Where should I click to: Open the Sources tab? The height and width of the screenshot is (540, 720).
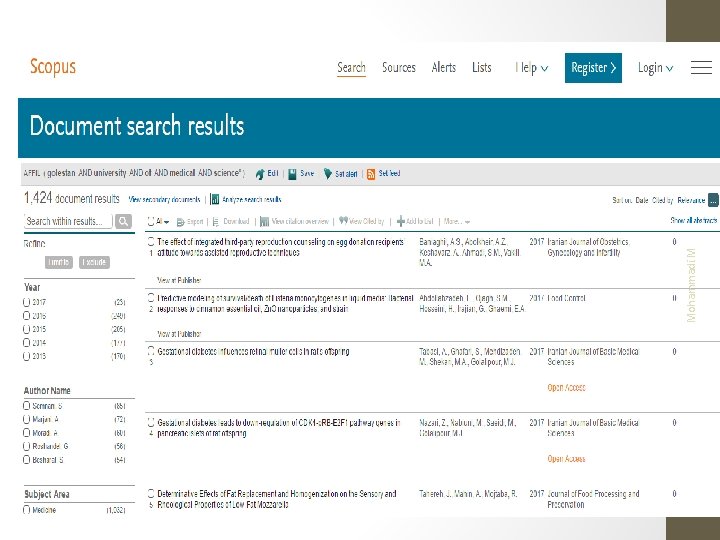click(399, 68)
